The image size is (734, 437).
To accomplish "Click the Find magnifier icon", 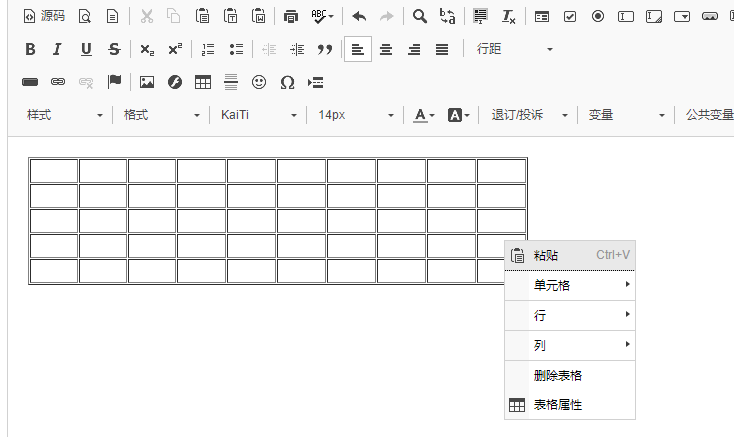I will click(x=420, y=16).
